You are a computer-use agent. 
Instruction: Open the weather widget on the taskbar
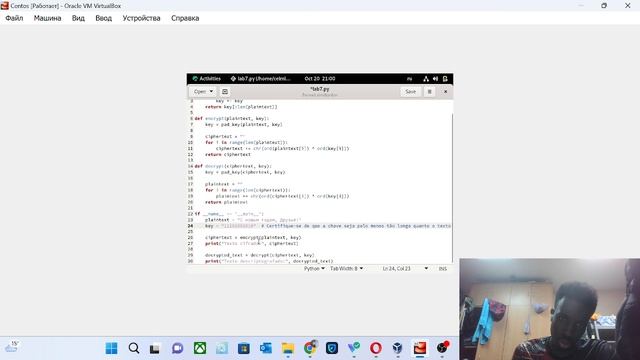(x=11, y=348)
